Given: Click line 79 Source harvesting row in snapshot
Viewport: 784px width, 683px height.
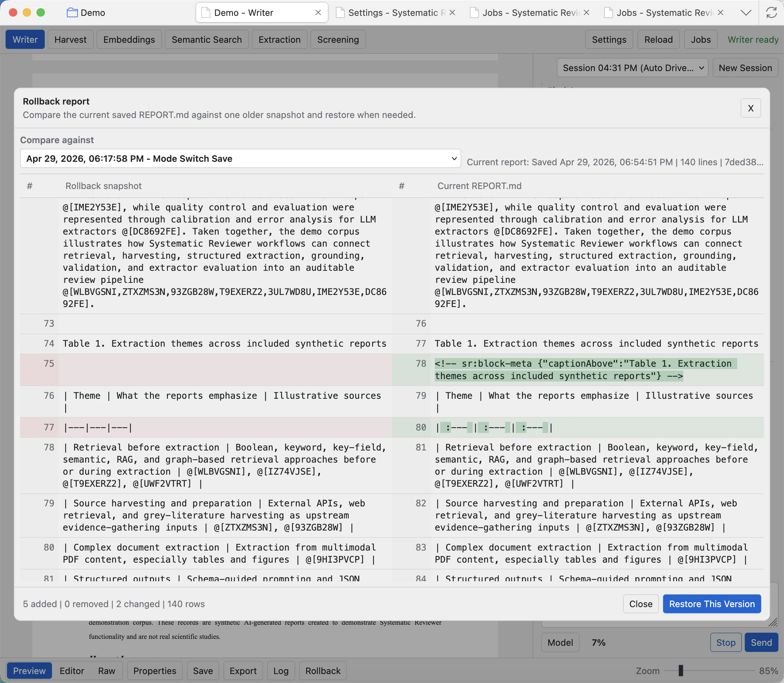Looking at the screenshot, I should tap(206, 515).
